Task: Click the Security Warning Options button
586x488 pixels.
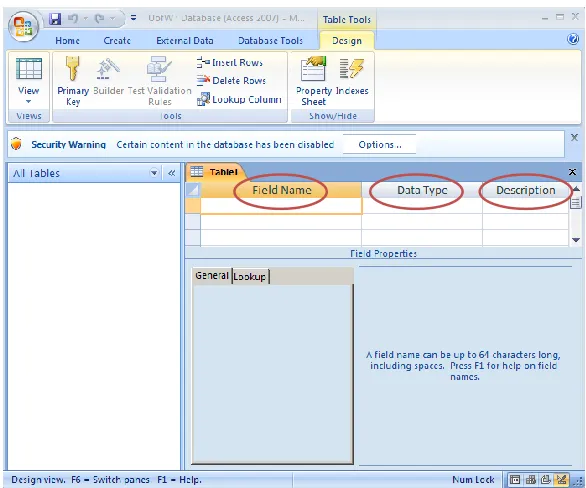Action: point(379,144)
